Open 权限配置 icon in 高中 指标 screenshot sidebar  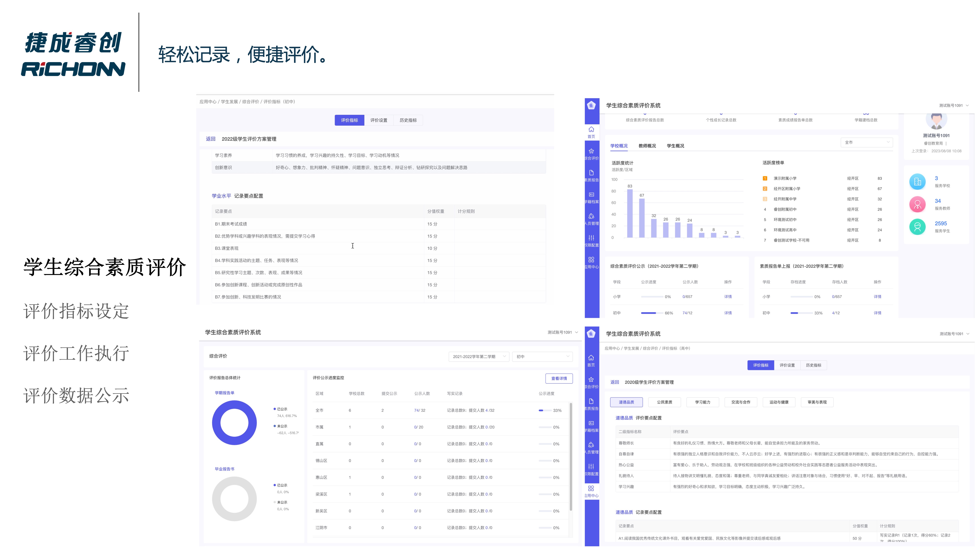click(x=591, y=467)
